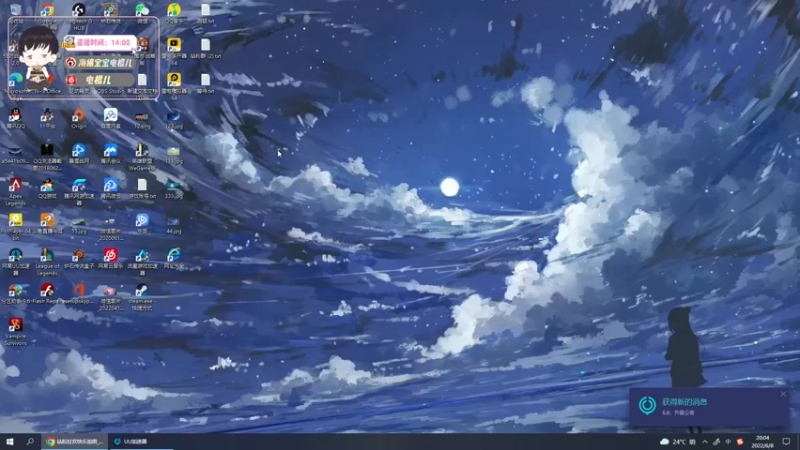Open the QQ Music desktop shortcut
Image resolution: width=800 pixels, height=450 pixels.
(x=173, y=10)
